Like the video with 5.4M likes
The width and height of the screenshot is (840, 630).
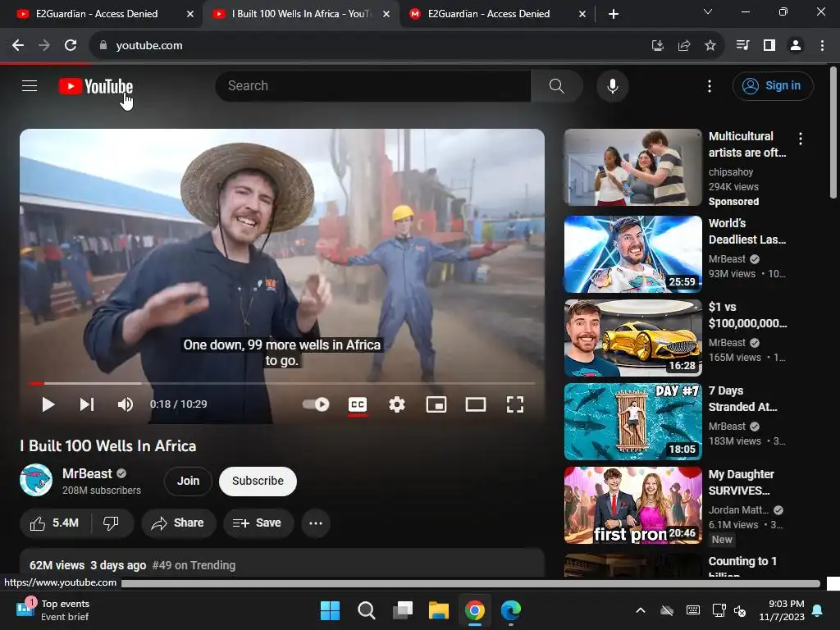point(55,523)
